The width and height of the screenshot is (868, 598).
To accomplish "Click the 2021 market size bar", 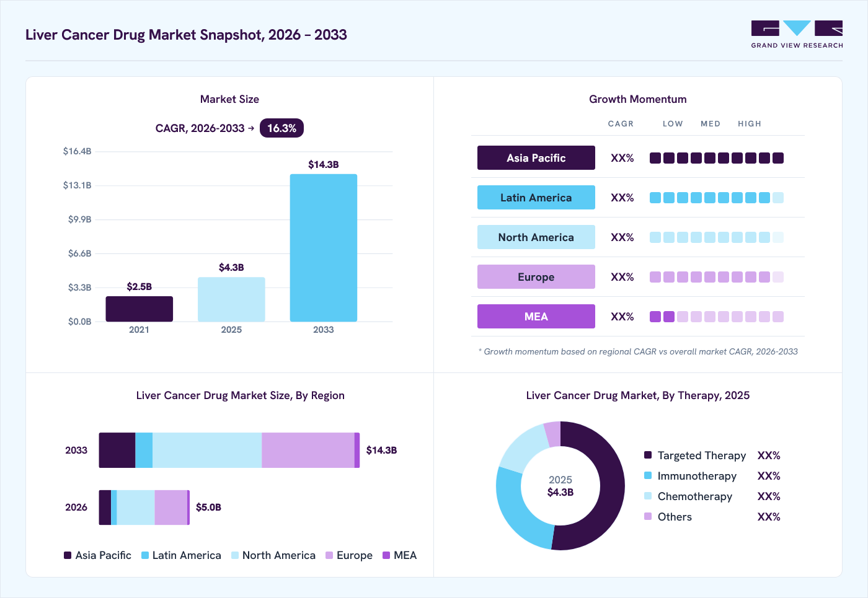I will (139, 309).
